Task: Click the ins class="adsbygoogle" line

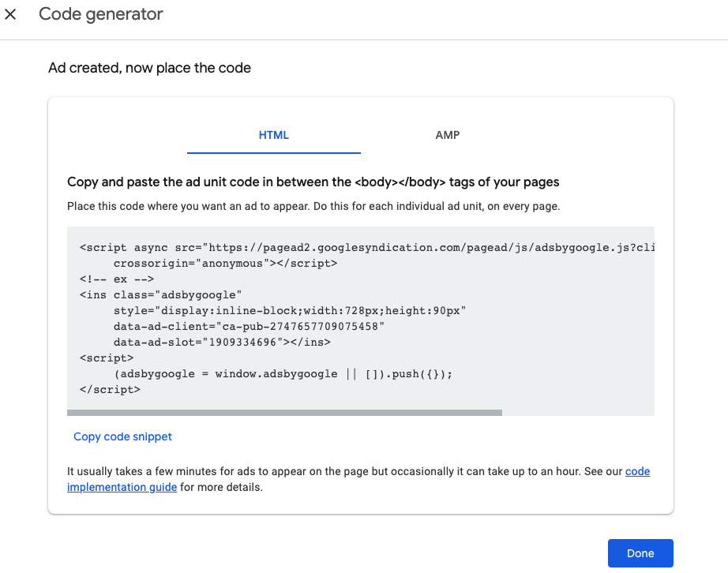Action: click(x=155, y=295)
